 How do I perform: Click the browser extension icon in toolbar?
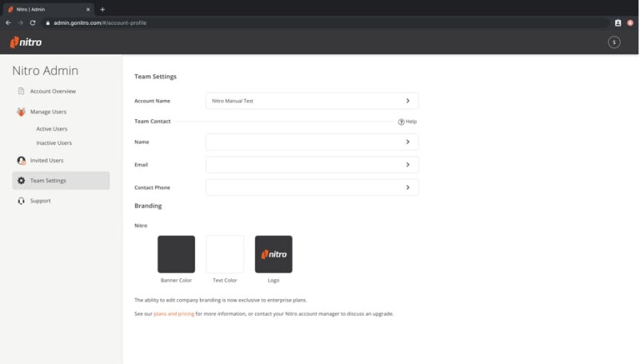point(618,23)
